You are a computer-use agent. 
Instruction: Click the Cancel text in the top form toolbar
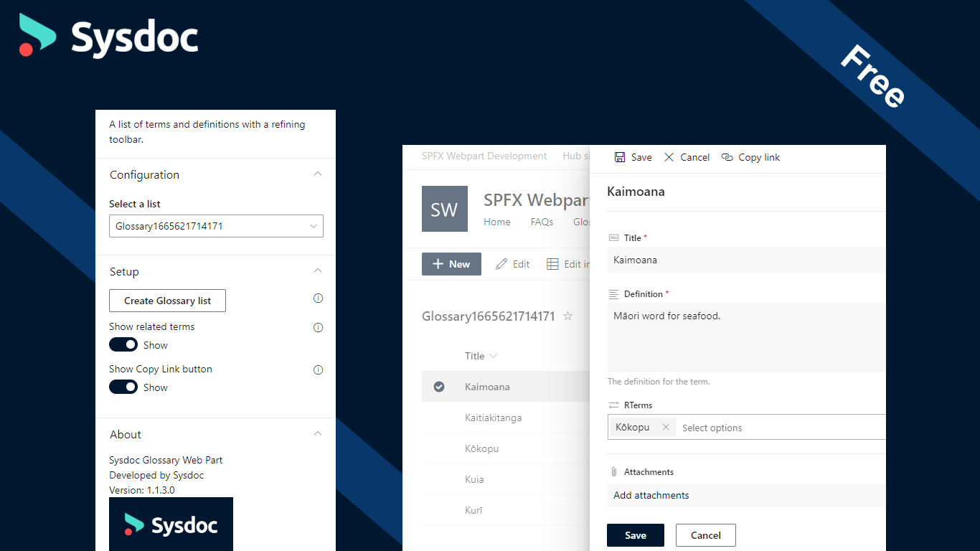click(x=695, y=157)
